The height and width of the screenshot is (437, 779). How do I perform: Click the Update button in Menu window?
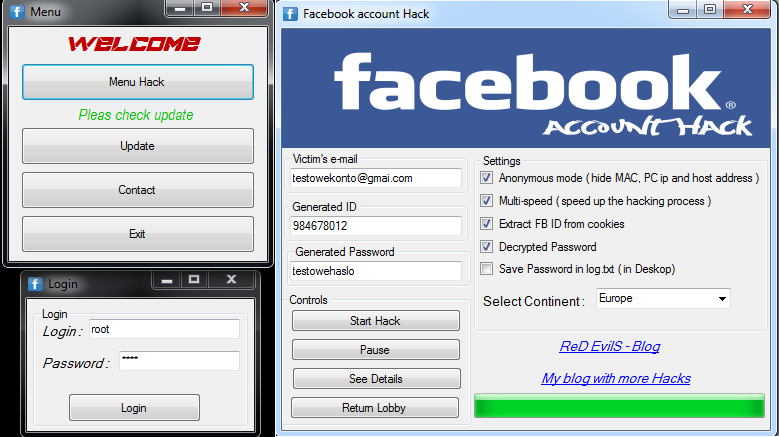tap(138, 146)
